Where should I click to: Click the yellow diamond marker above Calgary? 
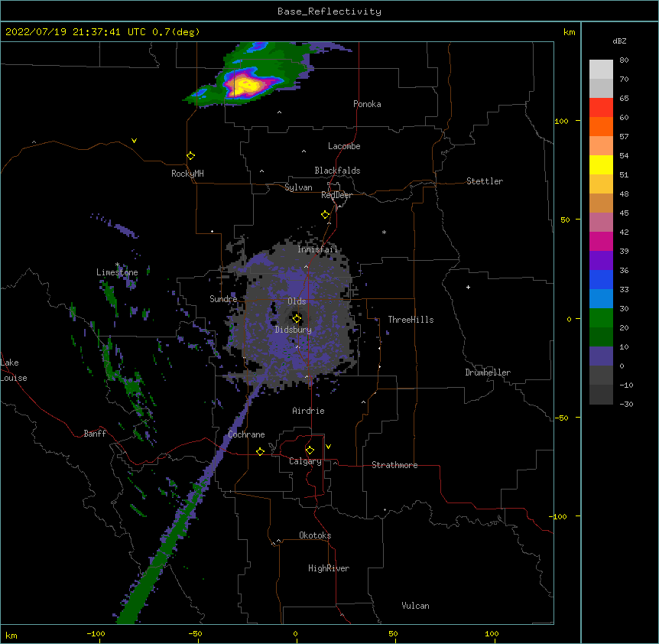(x=310, y=450)
